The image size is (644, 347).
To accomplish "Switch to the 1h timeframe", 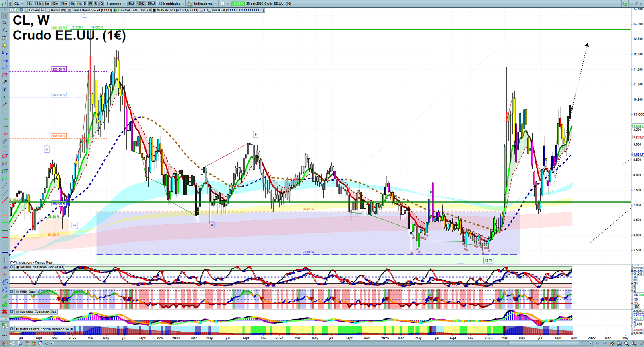I will [x=72, y=4].
